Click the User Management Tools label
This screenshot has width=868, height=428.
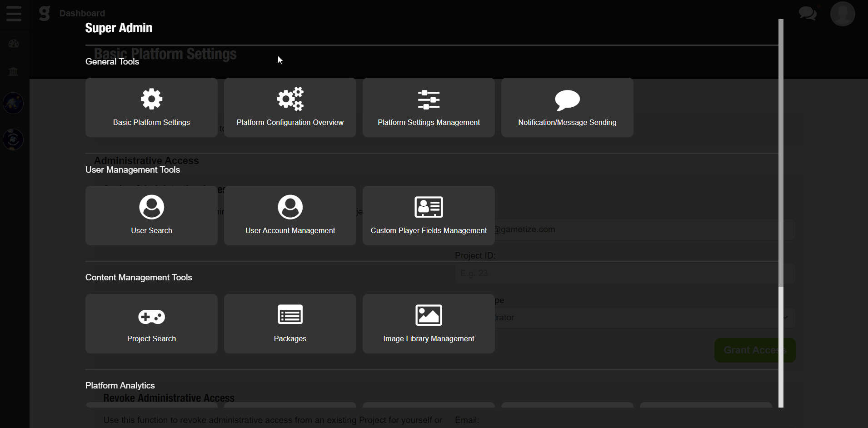coord(133,170)
